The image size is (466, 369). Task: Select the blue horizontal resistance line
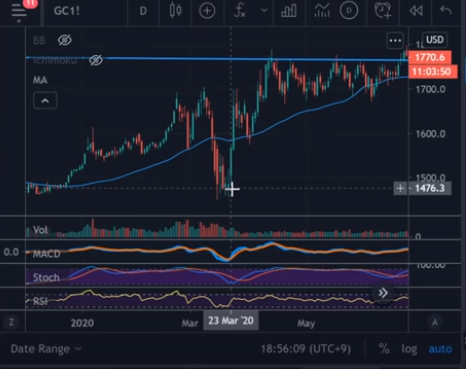tap(217, 59)
